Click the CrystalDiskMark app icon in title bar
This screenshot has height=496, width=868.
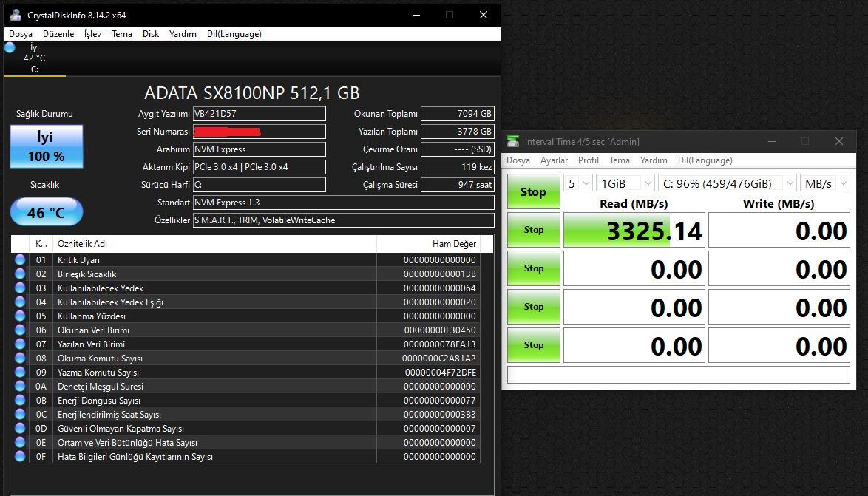coord(513,142)
